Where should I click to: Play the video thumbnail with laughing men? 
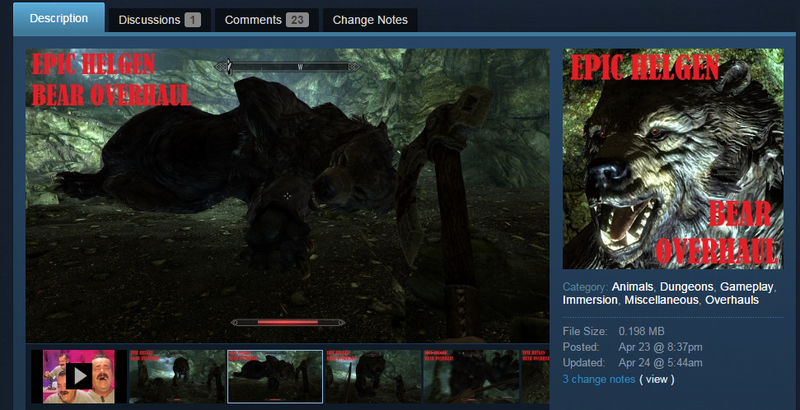79,376
